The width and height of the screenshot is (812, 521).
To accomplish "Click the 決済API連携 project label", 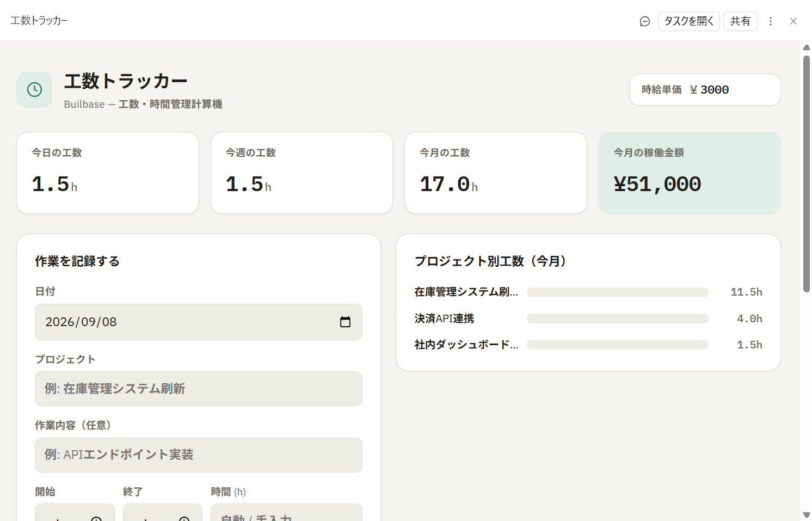I will point(444,318).
